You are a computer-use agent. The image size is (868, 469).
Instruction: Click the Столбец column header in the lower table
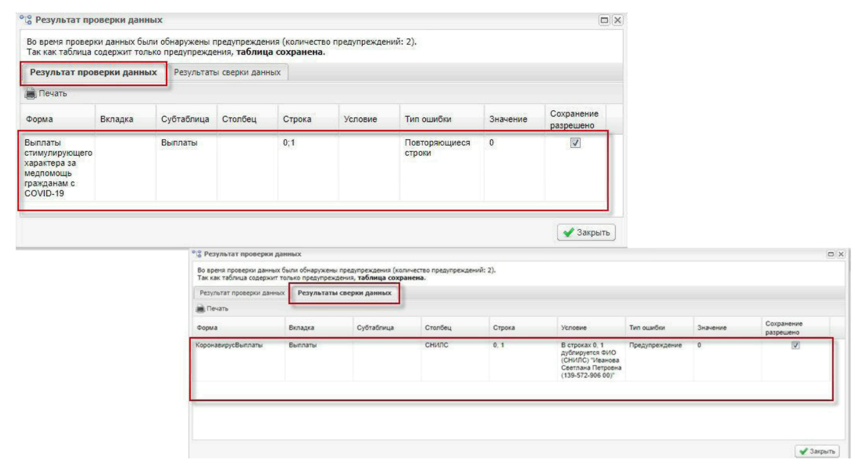click(438, 328)
